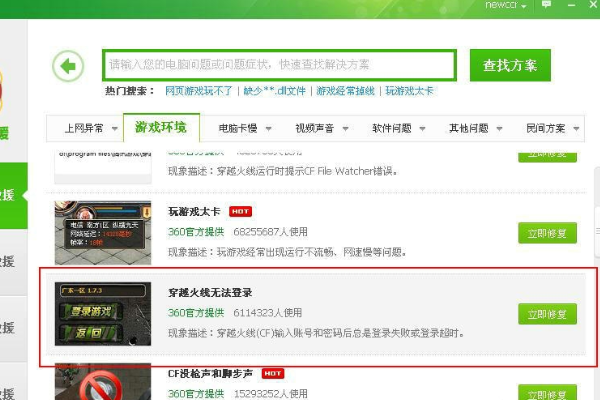Click HOT badge beside CF没枪声和脚步声
Viewport: 600px width, 400px height.
point(272,374)
